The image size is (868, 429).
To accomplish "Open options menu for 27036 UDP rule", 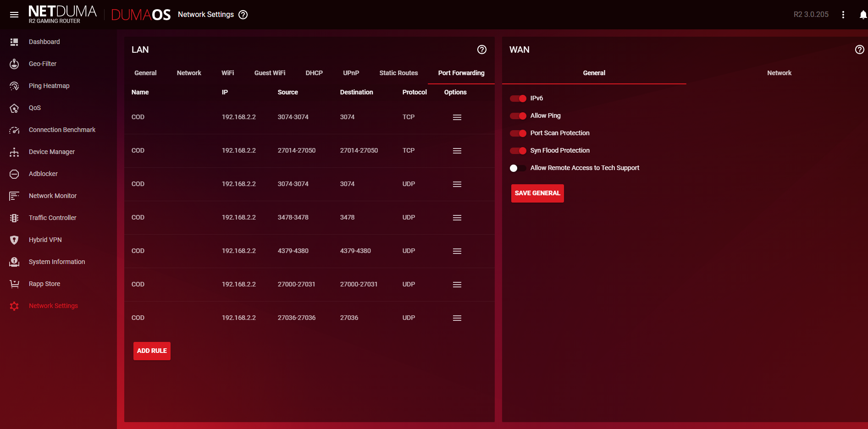I will pyautogui.click(x=457, y=318).
